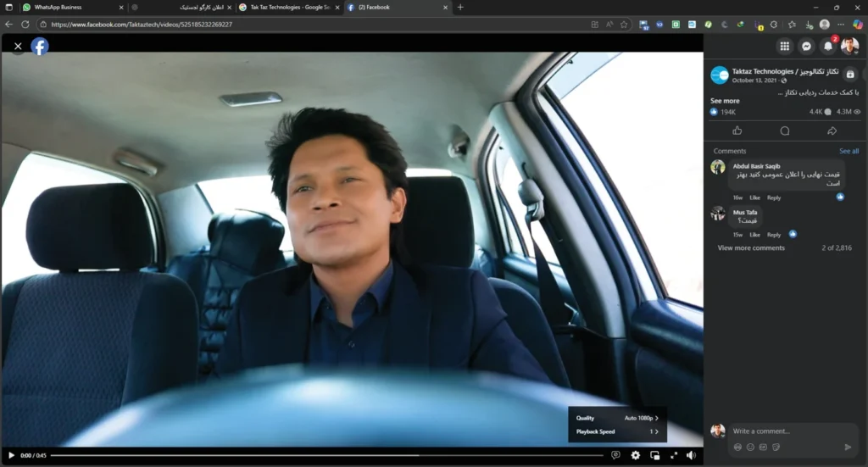
Task: Close the video viewer with X
Action: point(19,47)
